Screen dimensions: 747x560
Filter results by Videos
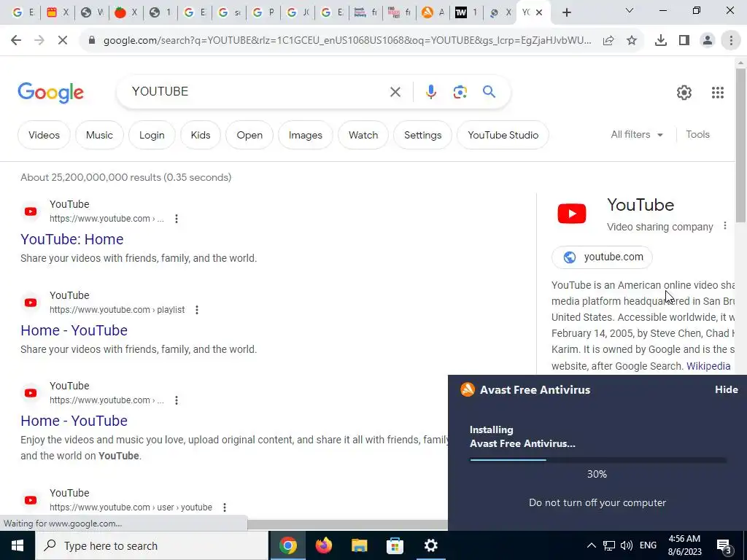(44, 135)
